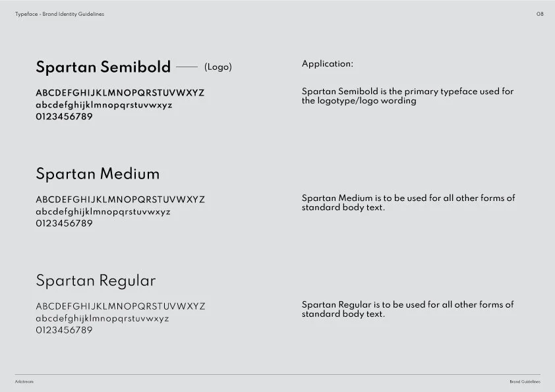Click the Semibold lowercase alphabet line
This screenshot has width=555, height=392.
point(104,105)
